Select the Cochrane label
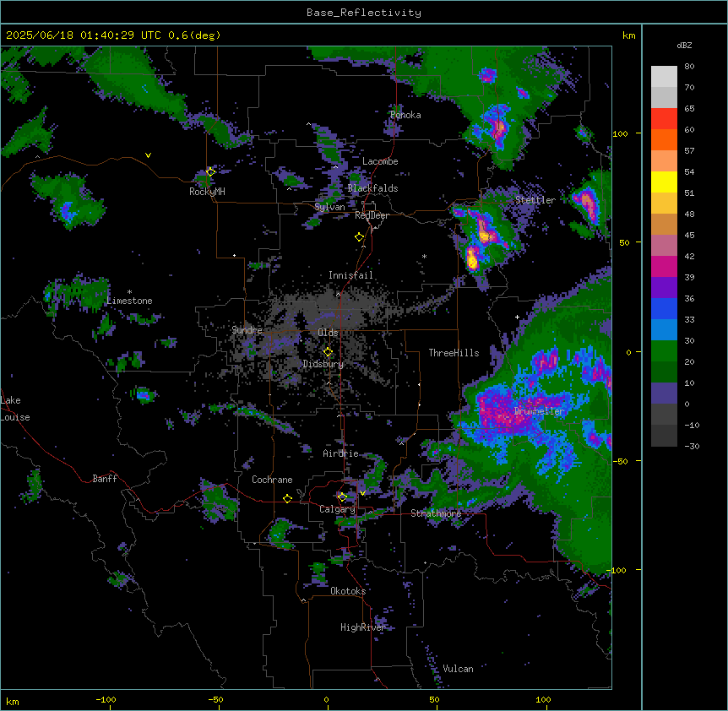Viewport: 728px width, 711px height. [272, 480]
